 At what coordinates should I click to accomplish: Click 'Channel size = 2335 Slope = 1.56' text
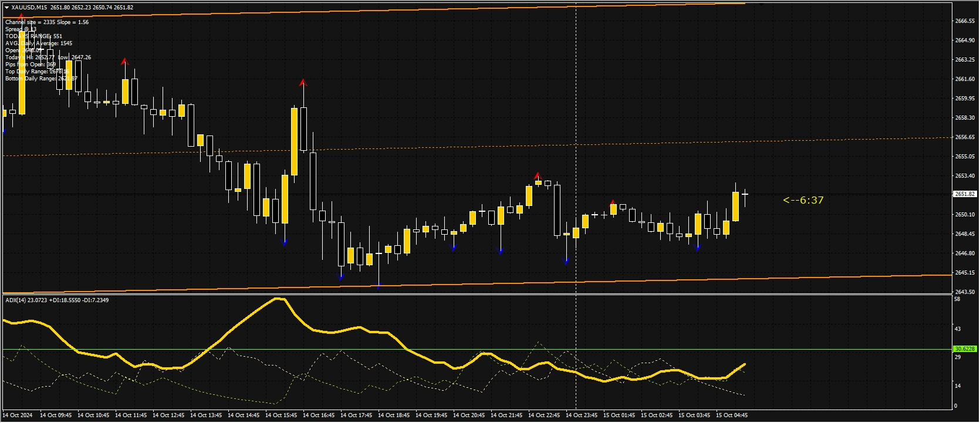coord(47,22)
